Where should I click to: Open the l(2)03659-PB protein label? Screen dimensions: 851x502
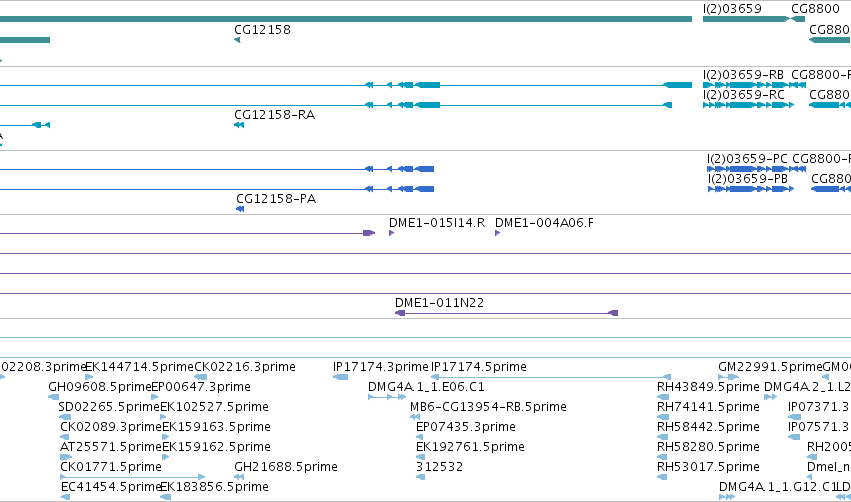747,179
